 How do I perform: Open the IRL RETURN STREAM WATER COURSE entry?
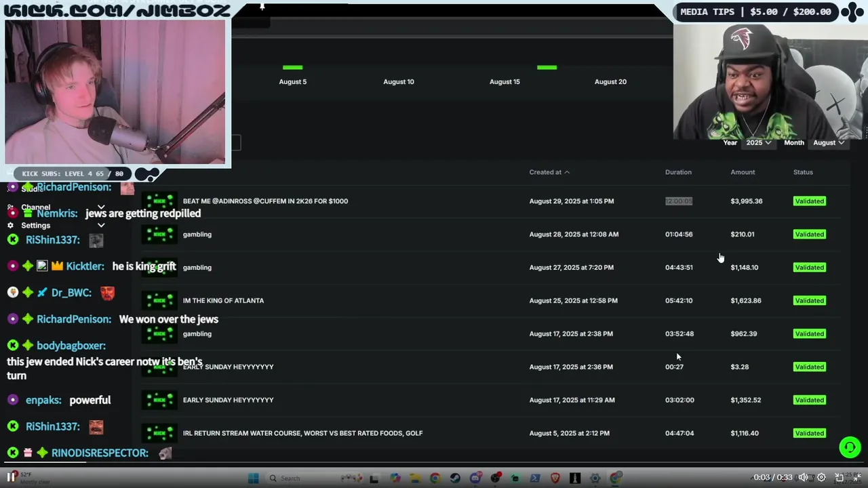pyautogui.click(x=302, y=433)
